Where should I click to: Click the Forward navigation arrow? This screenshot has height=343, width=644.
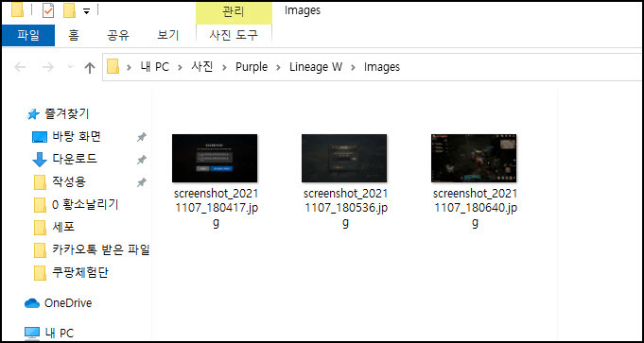pyautogui.click(x=48, y=67)
